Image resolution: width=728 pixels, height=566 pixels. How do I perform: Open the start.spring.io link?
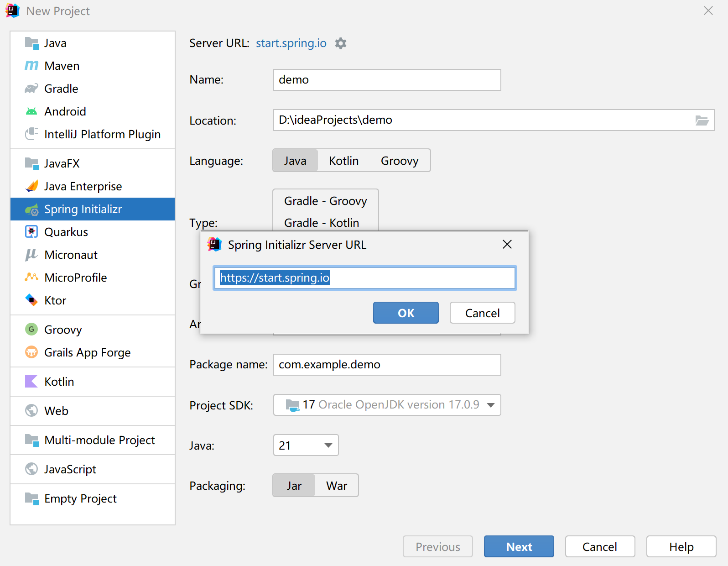tap(291, 43)
